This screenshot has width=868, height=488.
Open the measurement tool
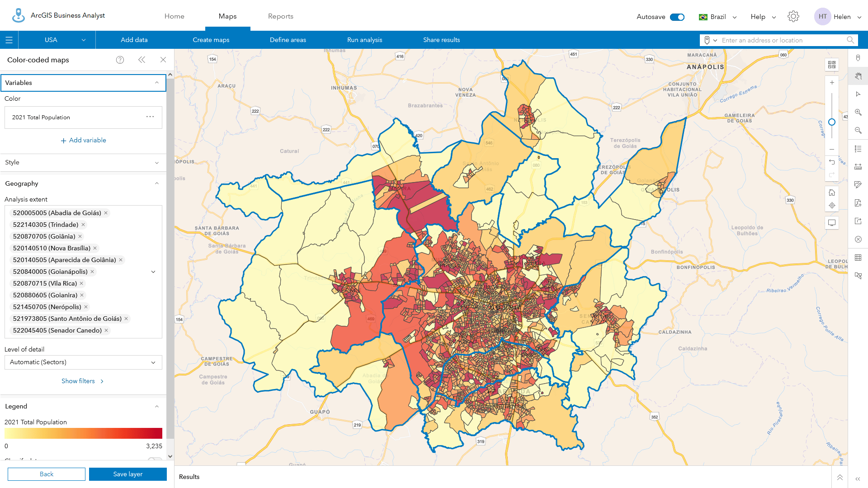[858, 167]
